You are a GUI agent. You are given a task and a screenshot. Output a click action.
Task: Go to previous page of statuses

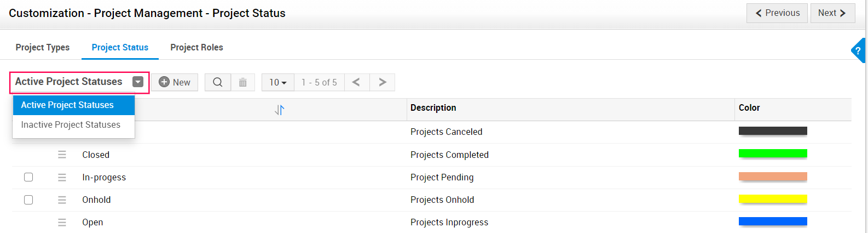point(356,82)
